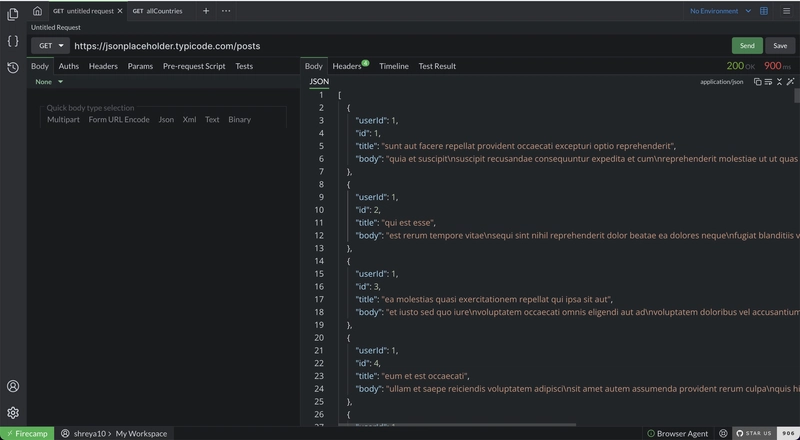Click the title line starting "ea molestias quasi"
Viewport: 800px width, 440px height.
point(484,299)
